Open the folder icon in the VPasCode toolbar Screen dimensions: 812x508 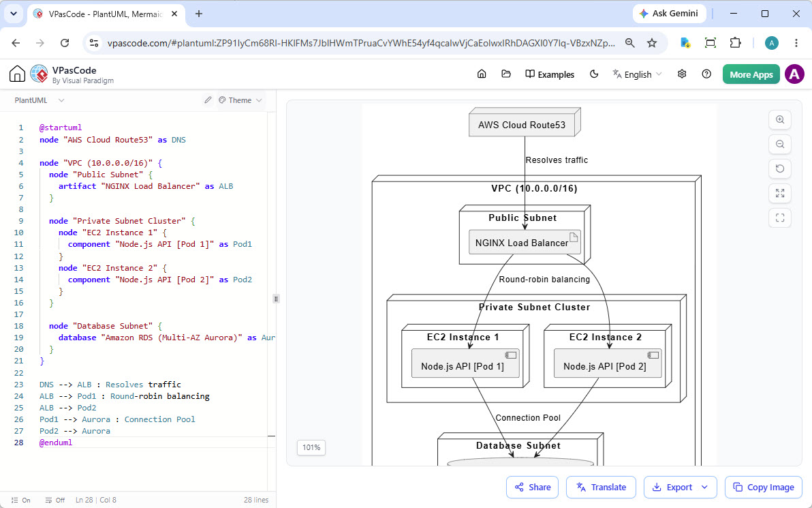coord(506,74)
